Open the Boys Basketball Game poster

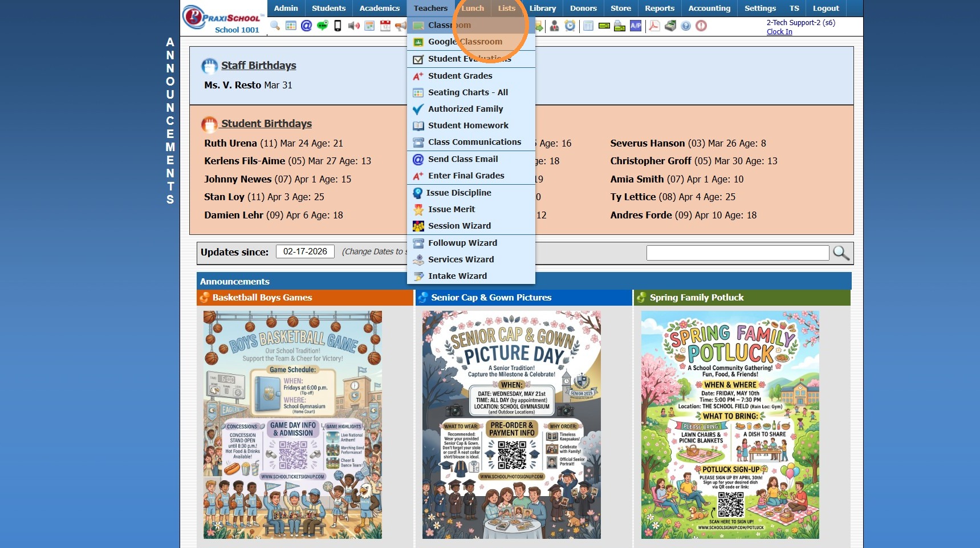(292, 425)
